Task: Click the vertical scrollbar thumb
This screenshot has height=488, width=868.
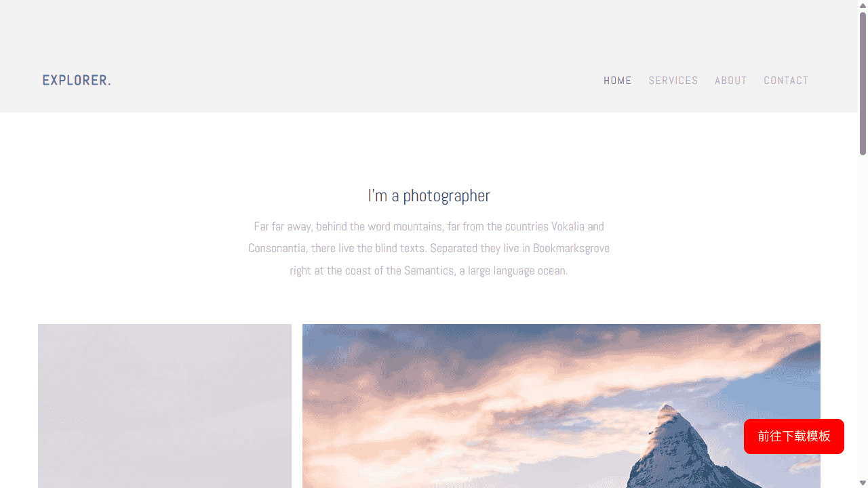Action: coord(863,83)
